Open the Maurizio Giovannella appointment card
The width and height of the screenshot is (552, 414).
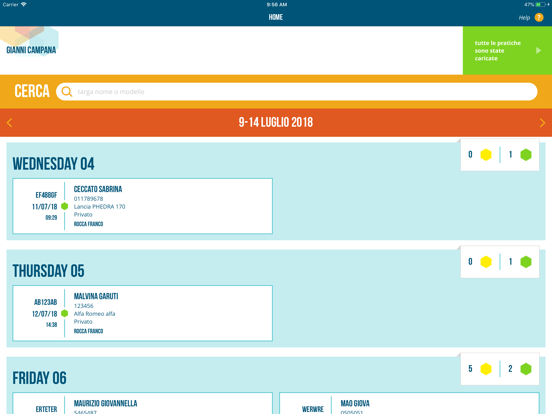pyautogui.click(x=143, y=403)
